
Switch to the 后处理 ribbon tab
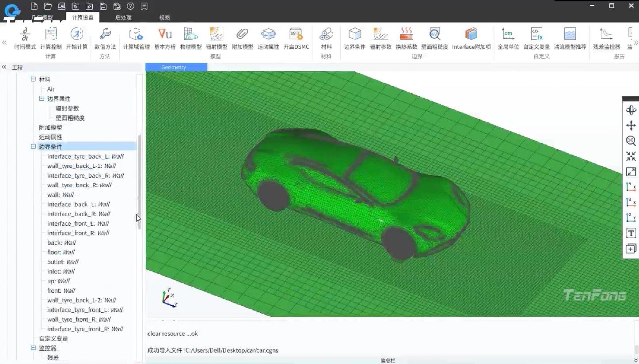pos(123,18)
